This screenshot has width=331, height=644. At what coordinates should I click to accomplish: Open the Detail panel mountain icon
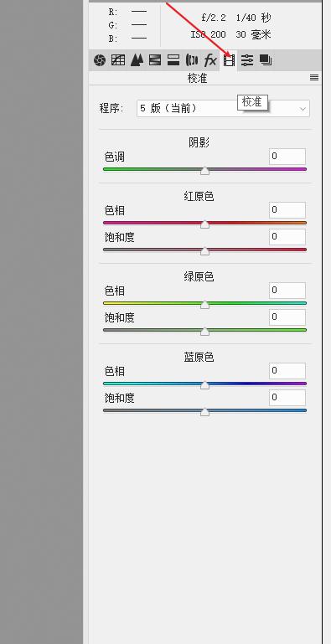click(137, 60)
